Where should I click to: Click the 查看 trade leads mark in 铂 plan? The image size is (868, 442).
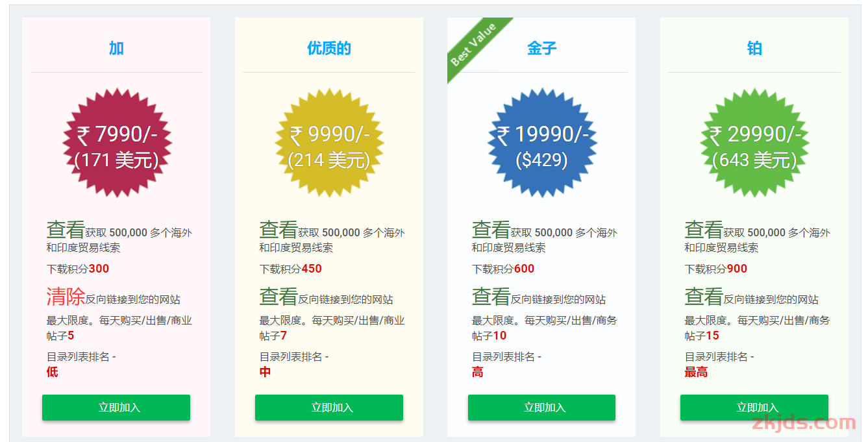704,229
